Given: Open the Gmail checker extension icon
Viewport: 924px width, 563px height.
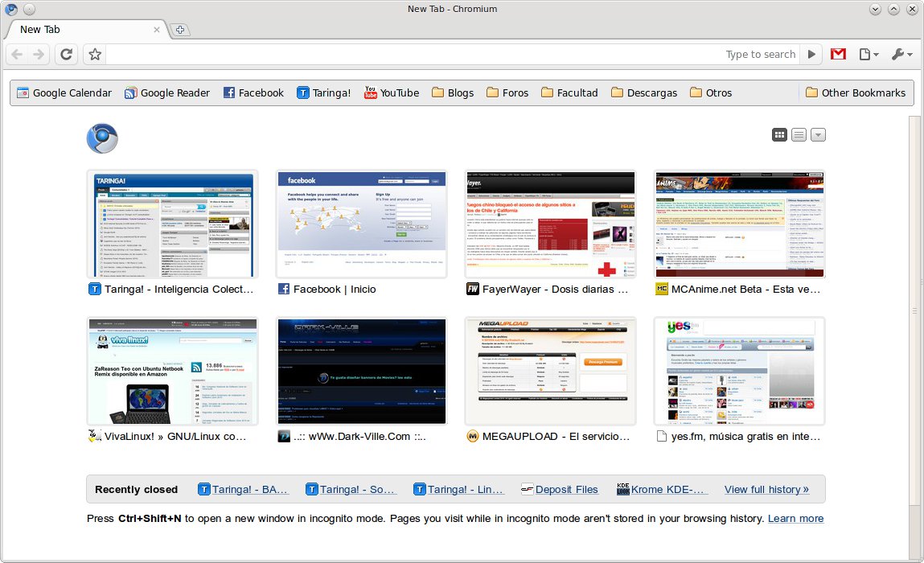Looking at the screenshot, I should click(x=838, y=54).
